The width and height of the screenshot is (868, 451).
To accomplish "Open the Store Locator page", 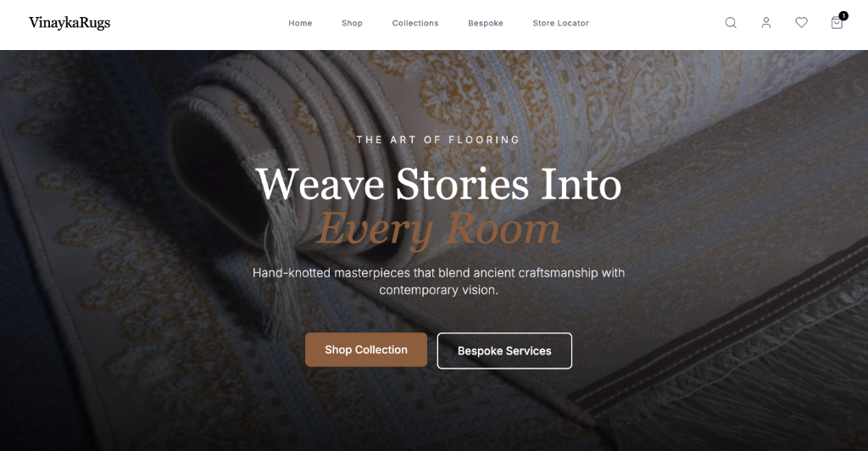I will point(561,23).
